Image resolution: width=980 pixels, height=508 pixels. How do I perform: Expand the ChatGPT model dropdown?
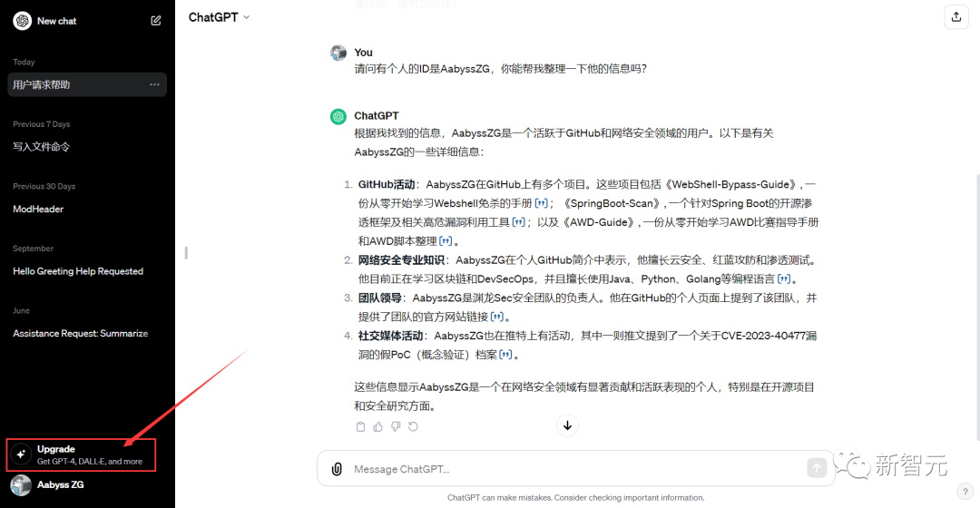point(219,17)
